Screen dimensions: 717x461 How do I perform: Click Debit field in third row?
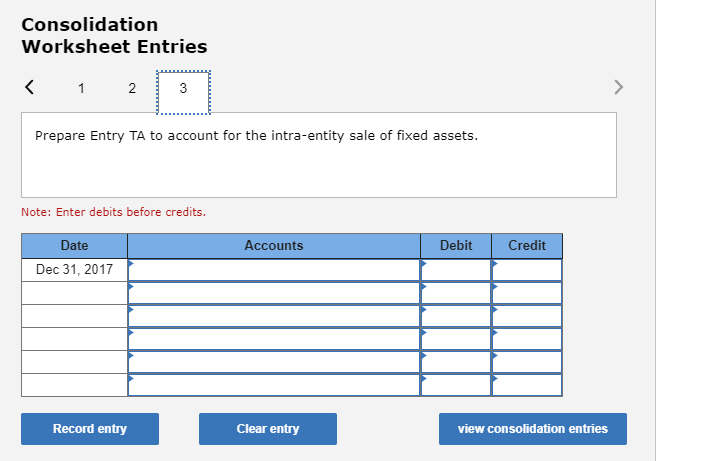coord(456,316)
